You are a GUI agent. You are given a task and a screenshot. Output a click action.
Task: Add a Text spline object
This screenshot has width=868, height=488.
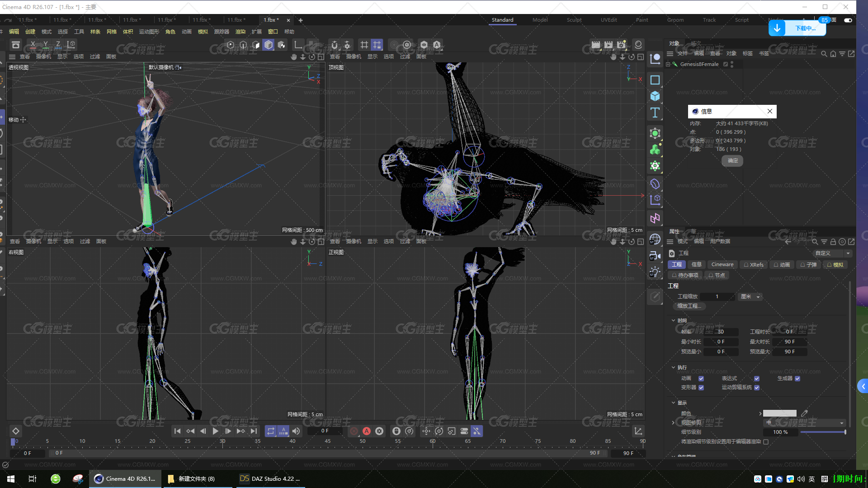[655, 113]
